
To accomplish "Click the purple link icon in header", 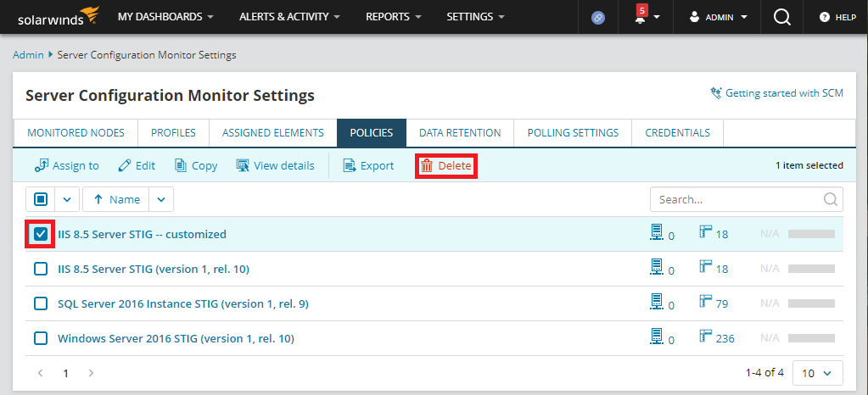I will [x=598, y=17].
